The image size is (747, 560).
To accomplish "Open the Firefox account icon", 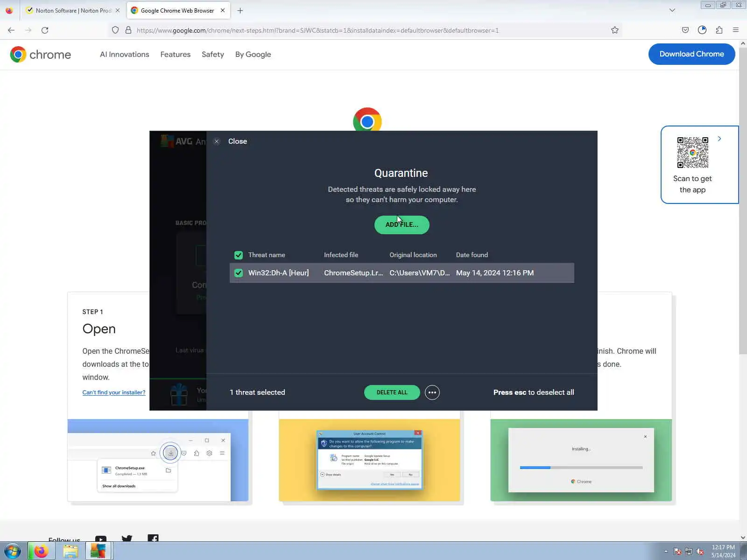I will (702, 30).
